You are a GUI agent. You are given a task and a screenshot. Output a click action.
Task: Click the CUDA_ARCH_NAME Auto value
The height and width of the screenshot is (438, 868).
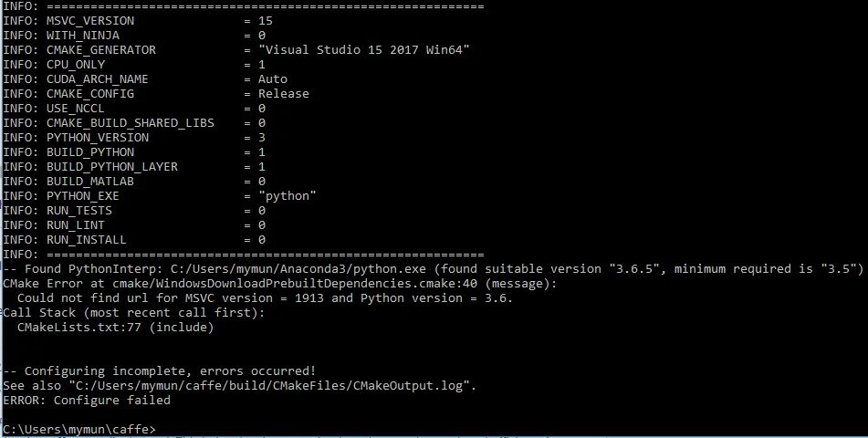point(272,79)
